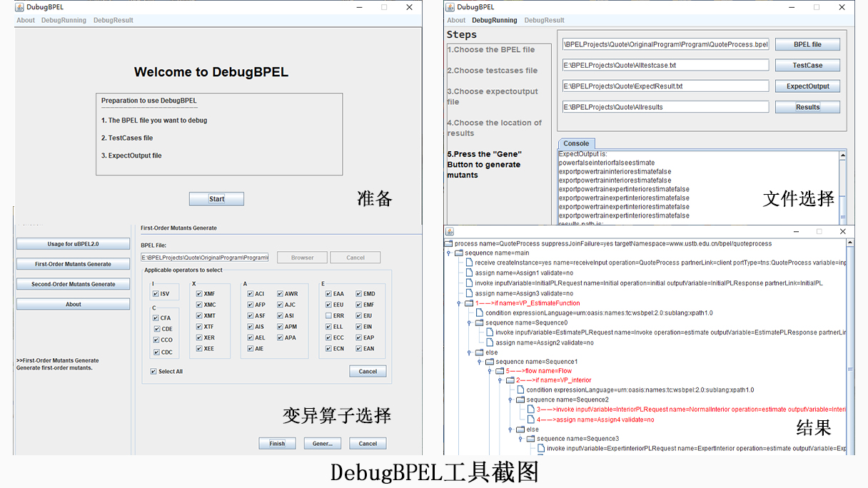Click the file icon beside assign name=Assign1

(469, 273)
